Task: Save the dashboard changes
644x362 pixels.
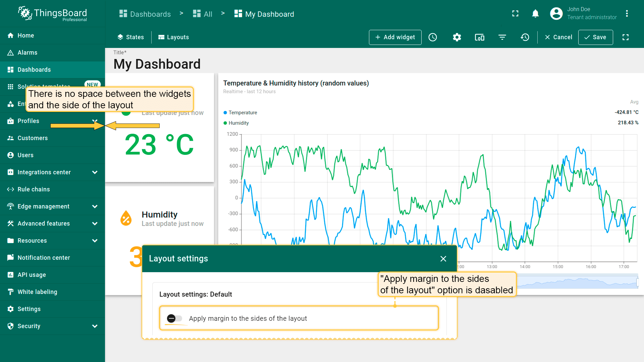Action: click(595, 37)
